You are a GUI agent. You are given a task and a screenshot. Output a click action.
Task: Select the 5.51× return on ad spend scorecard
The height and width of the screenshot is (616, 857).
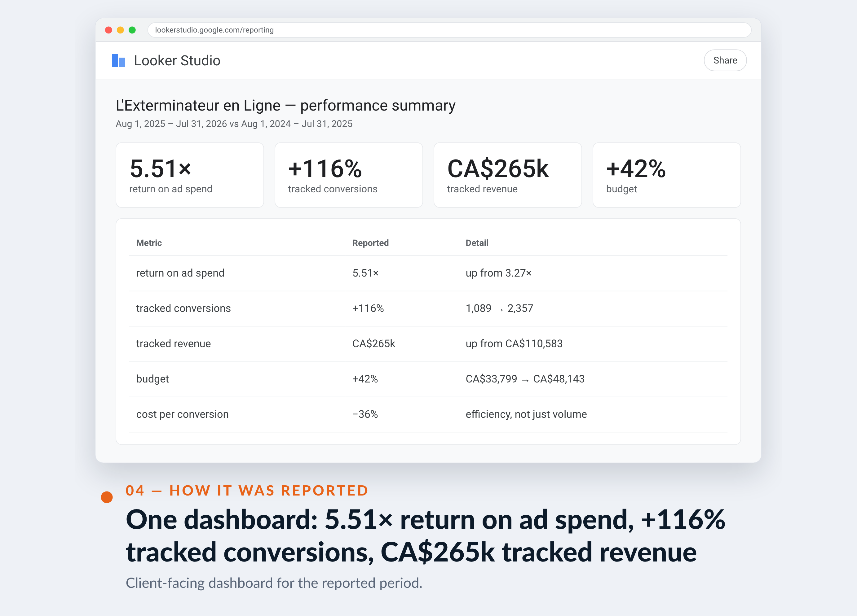pyautogui.click(x=190, y=175)
